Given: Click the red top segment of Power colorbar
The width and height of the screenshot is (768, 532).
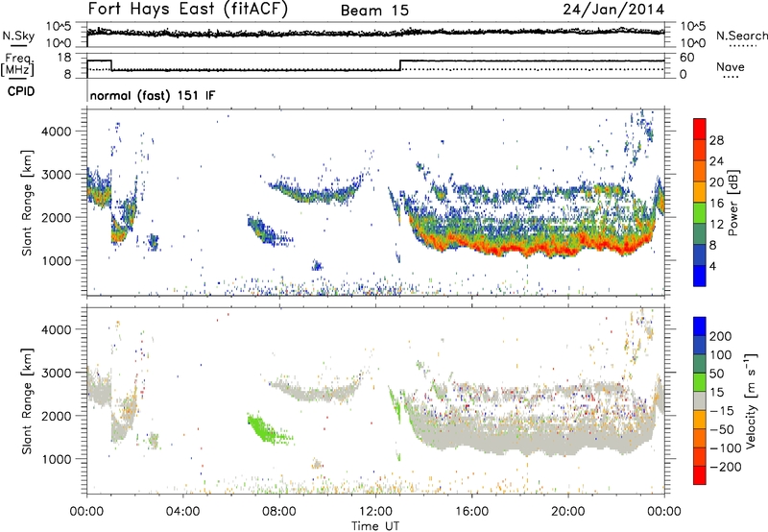Looking at the screenshot, I should 700,129.
